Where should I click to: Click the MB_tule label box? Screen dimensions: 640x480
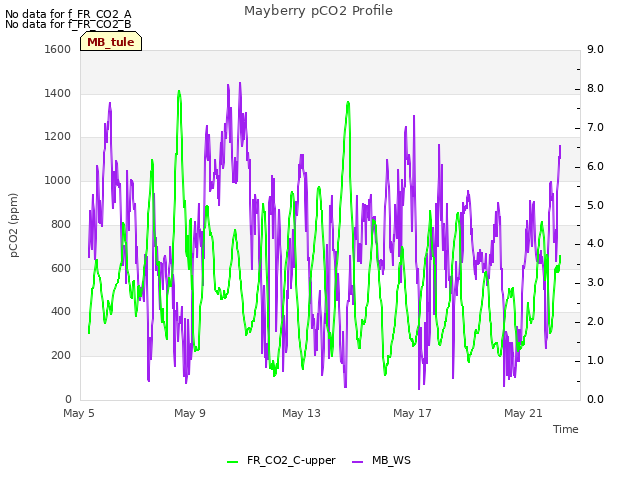(111, 41)
